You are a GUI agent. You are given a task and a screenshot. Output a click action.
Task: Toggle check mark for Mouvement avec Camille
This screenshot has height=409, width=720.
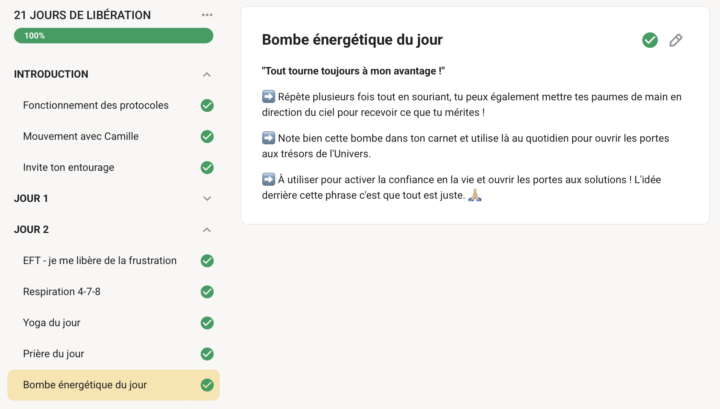207,136
